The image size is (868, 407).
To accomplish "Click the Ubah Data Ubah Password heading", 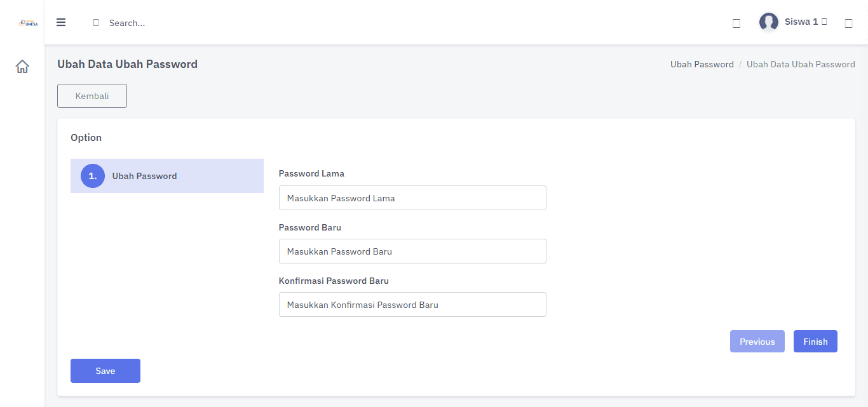I will point(127,64).
